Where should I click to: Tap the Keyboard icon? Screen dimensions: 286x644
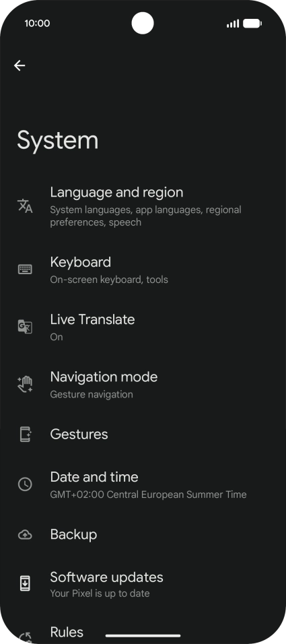click(x=25, y=269)
